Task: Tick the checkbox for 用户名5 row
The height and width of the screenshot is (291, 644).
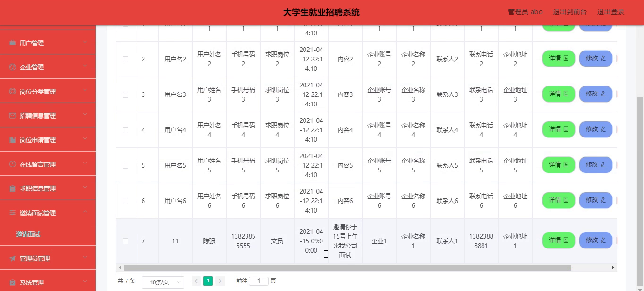Action: pos(126,165)
